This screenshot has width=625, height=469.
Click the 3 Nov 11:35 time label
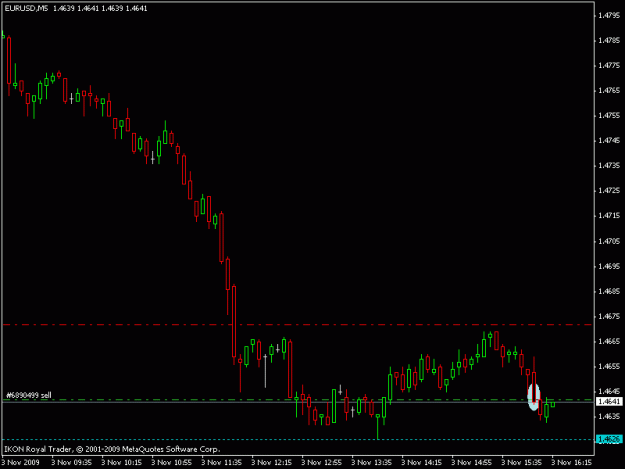221,462
